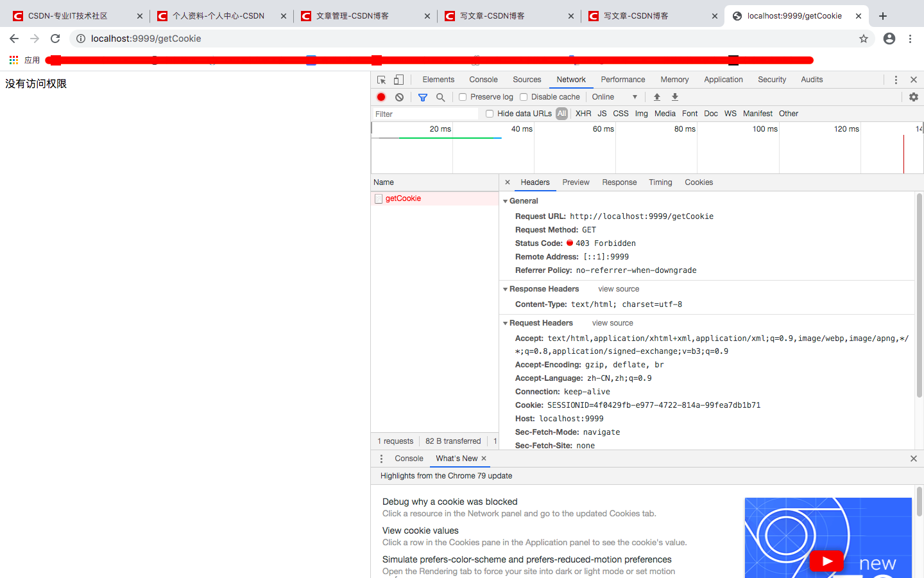This screenshot has width=924, height=578.
Task: Switch to the Sources panel
Action: coord(527,80)
